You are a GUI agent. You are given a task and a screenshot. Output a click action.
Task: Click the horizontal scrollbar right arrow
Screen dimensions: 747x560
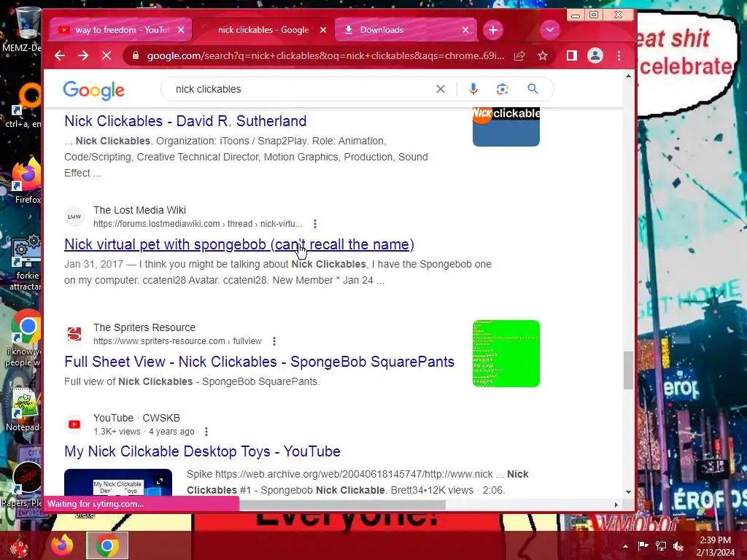pos(616,505)
